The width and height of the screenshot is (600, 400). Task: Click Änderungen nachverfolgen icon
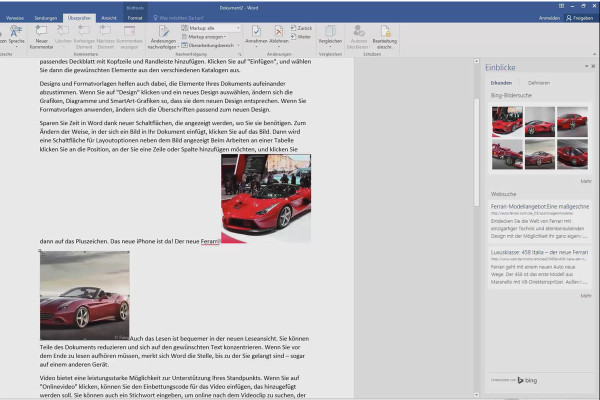(x=163, y=31)
